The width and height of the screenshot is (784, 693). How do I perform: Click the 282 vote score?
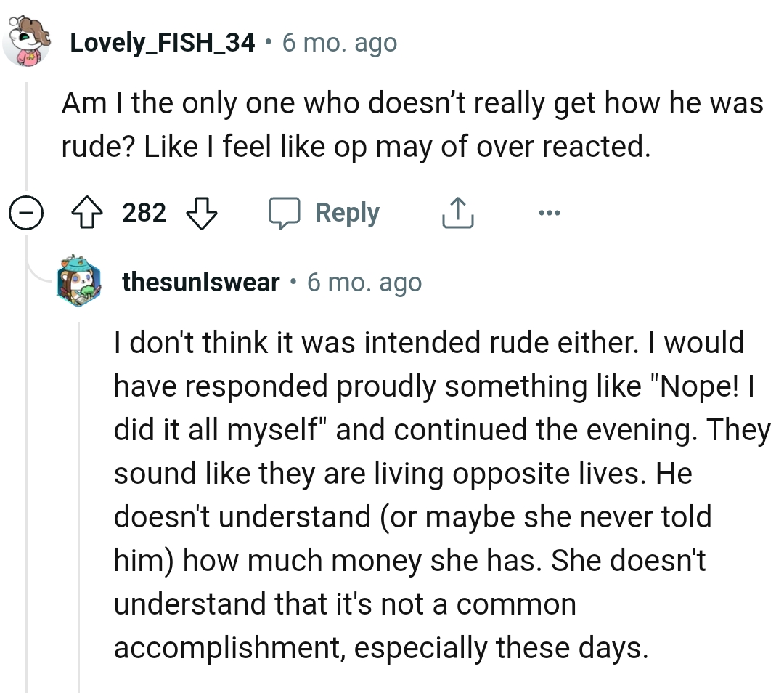coord(144,212)
